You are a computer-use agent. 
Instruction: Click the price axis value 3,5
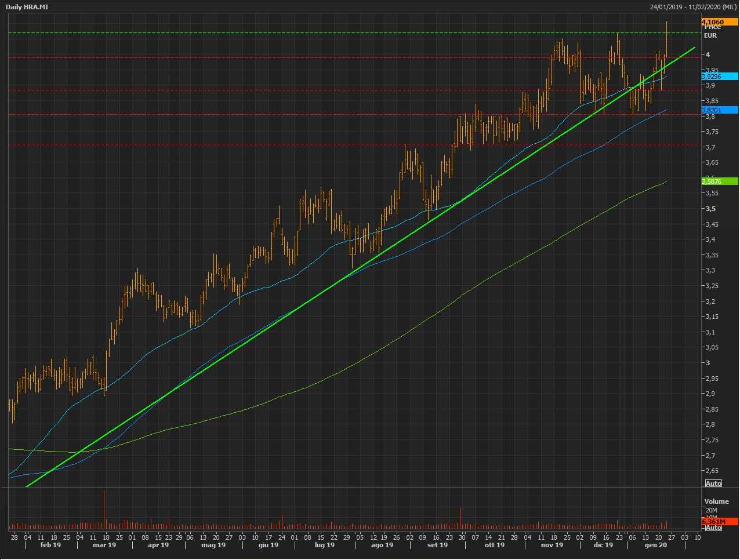710,209
